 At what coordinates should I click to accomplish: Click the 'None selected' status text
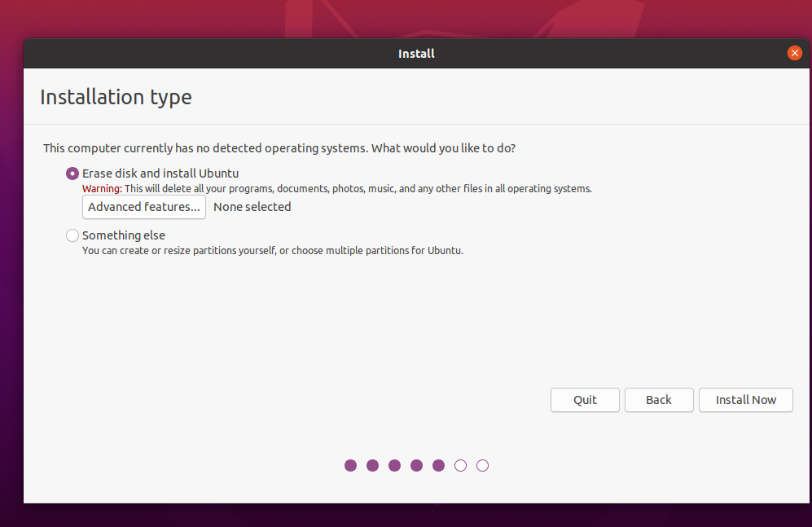[x=252, y=207]
